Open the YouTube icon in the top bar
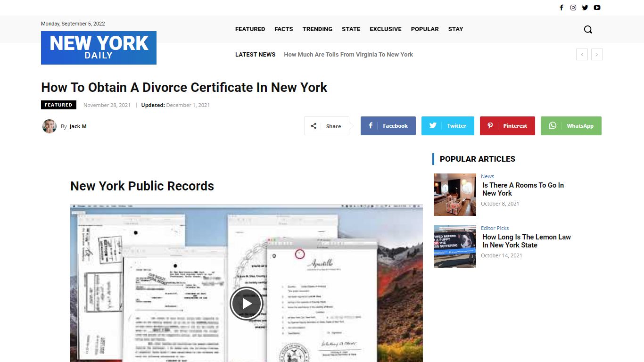This screenshot has height=362, width=644. click(597, 8)
